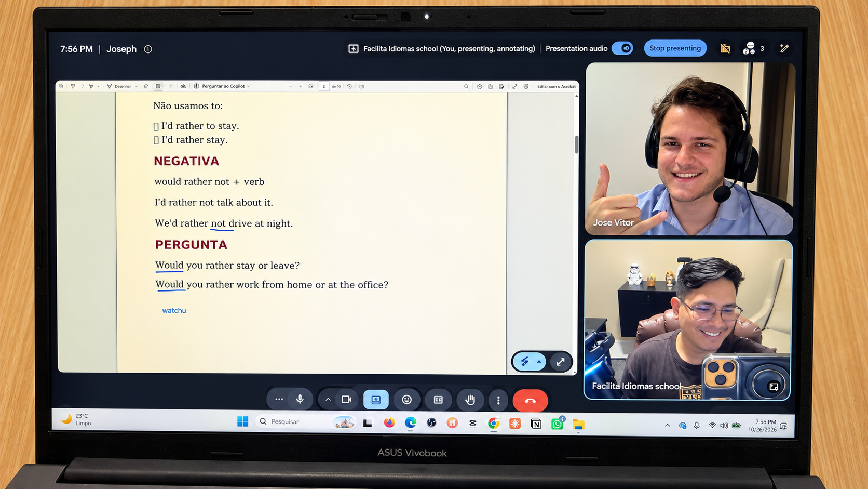
Task: Expand the Perguntar ao Copilot dropdown arrow
Action: pyautogui.click(x=248, y=86)
